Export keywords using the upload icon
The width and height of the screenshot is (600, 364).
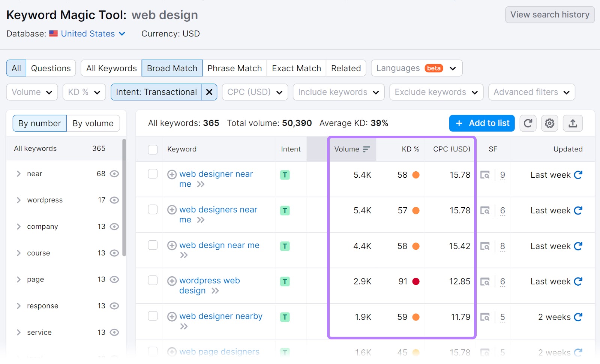coord(573,123)
